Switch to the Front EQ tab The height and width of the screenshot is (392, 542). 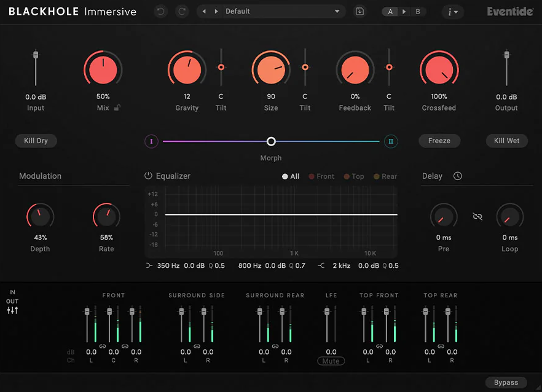click(x=321, y=176)
